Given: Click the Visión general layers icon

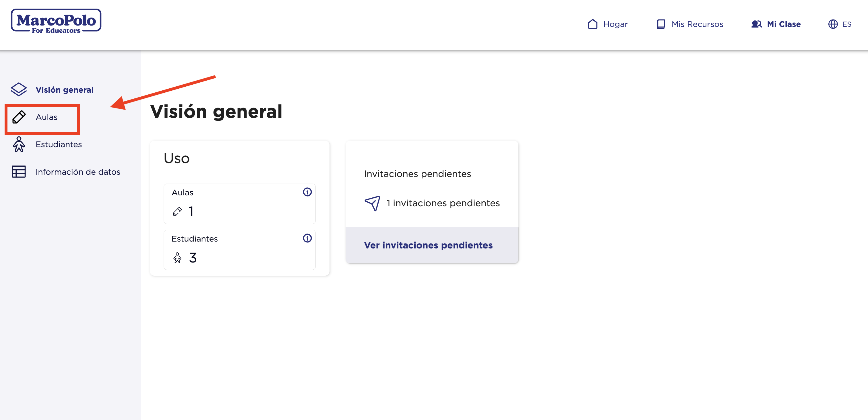Looking at the screenshot, I should tap(19, 90).
